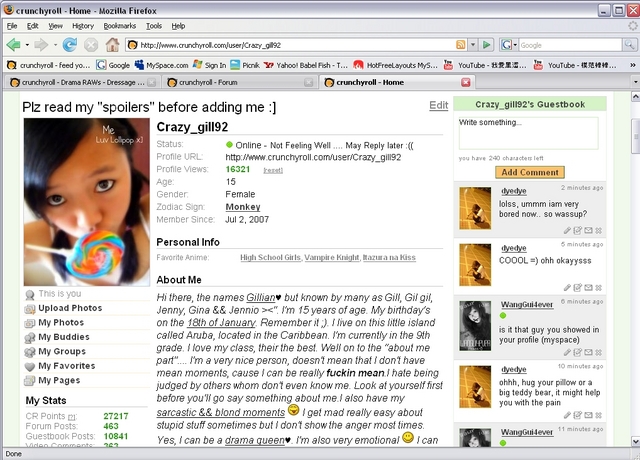
Task: Click the Google search box
Action: click(570, 45)
